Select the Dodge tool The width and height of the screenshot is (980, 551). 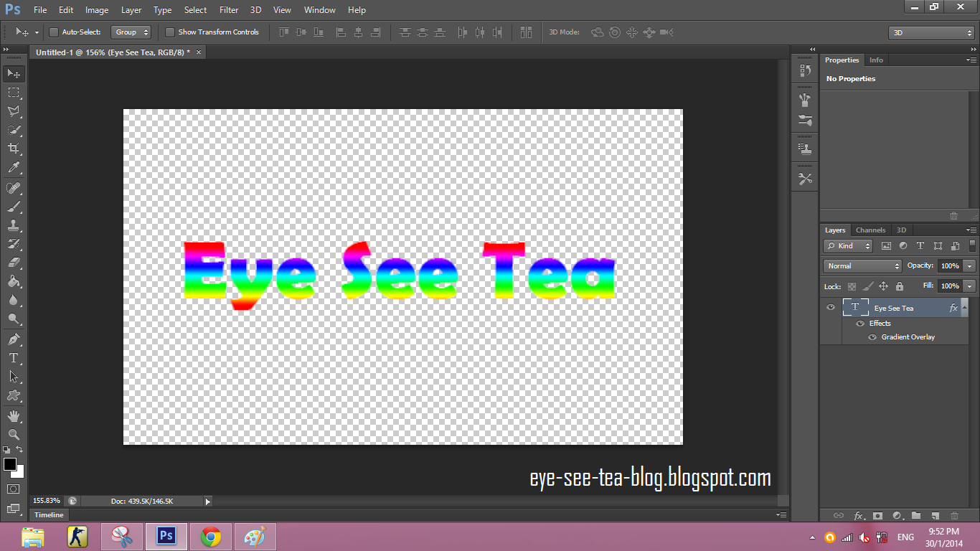tap(14, 319)
